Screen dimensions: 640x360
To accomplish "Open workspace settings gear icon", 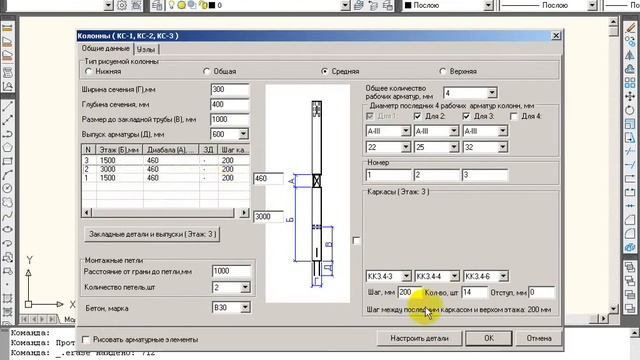I will coord(122,5).
